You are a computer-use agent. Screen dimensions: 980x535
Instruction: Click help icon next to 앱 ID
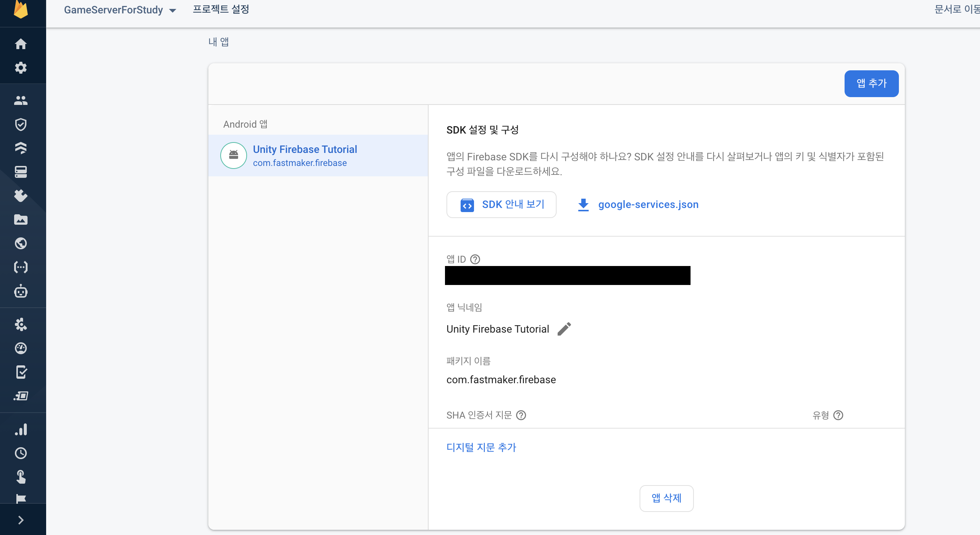[x=475, y=259]
